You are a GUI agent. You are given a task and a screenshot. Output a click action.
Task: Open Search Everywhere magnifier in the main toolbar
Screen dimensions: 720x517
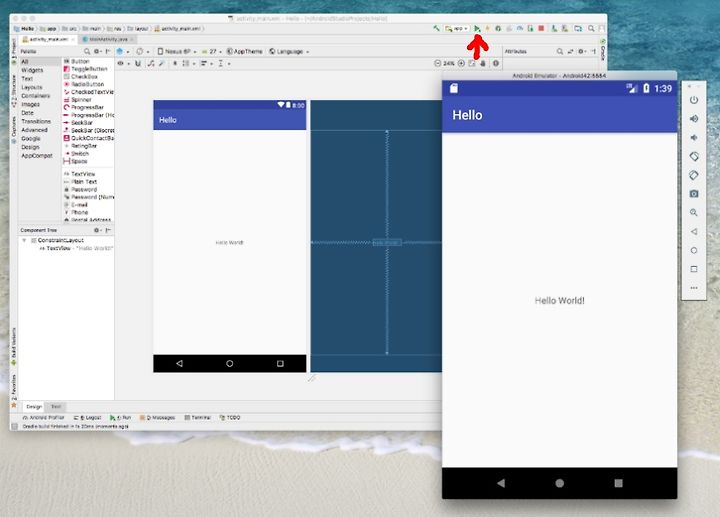(591, 28)
